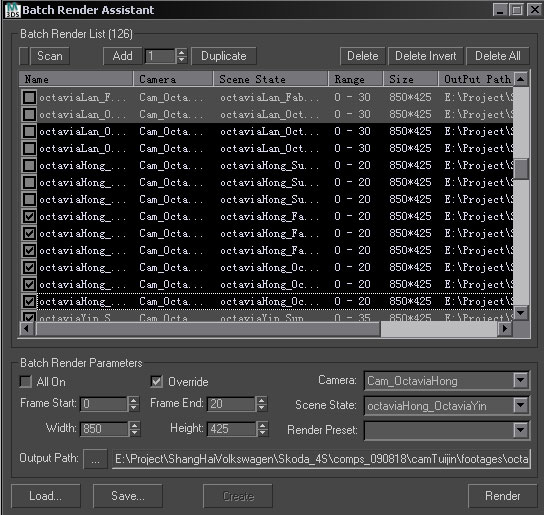
Task: Click the Scan button
Action: [x=50, y=56]
